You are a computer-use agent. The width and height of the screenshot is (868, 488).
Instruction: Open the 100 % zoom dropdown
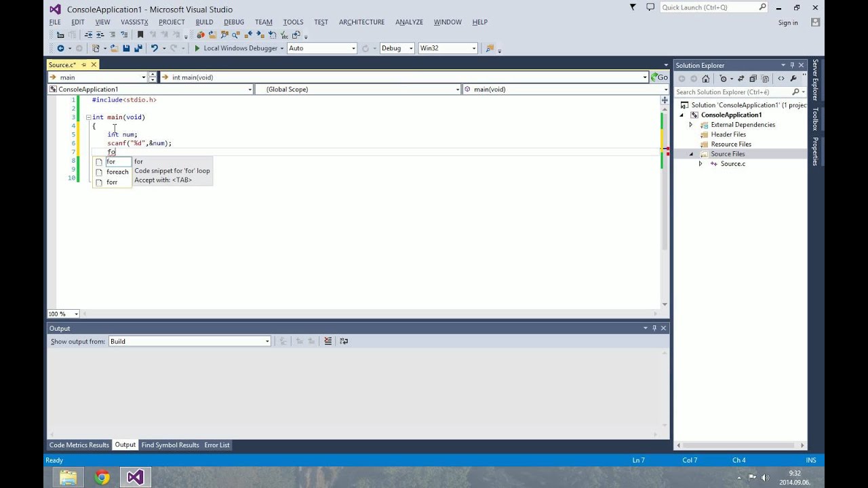click(75, 314)
